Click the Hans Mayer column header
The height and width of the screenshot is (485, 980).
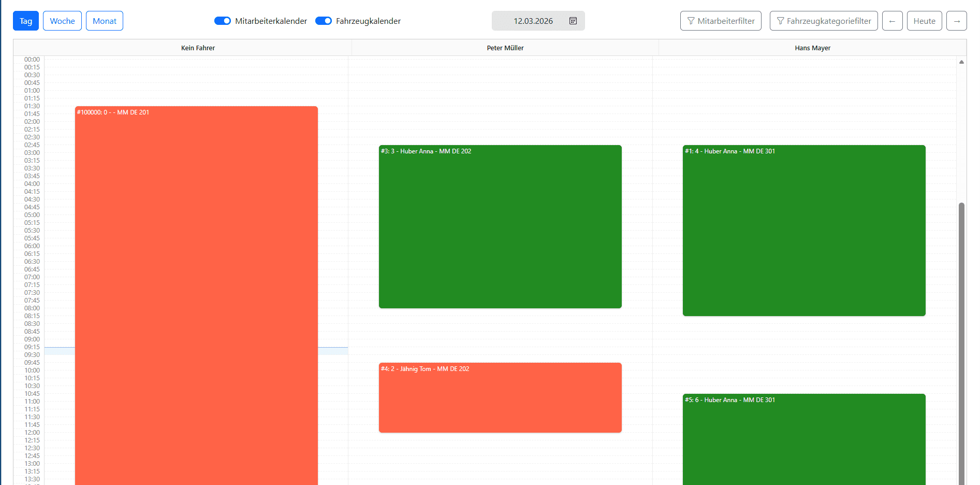pos(813,48)
